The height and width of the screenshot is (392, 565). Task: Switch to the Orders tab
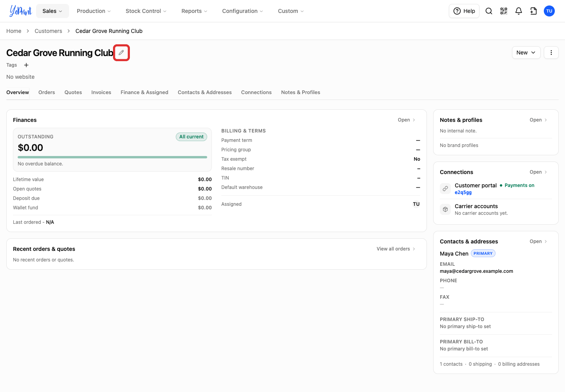47,92
